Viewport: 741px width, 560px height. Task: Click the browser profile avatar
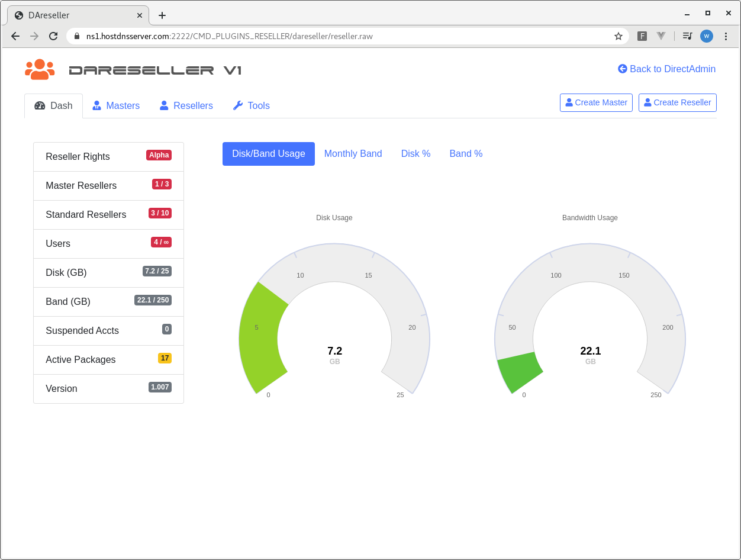(x=706, y=36)
